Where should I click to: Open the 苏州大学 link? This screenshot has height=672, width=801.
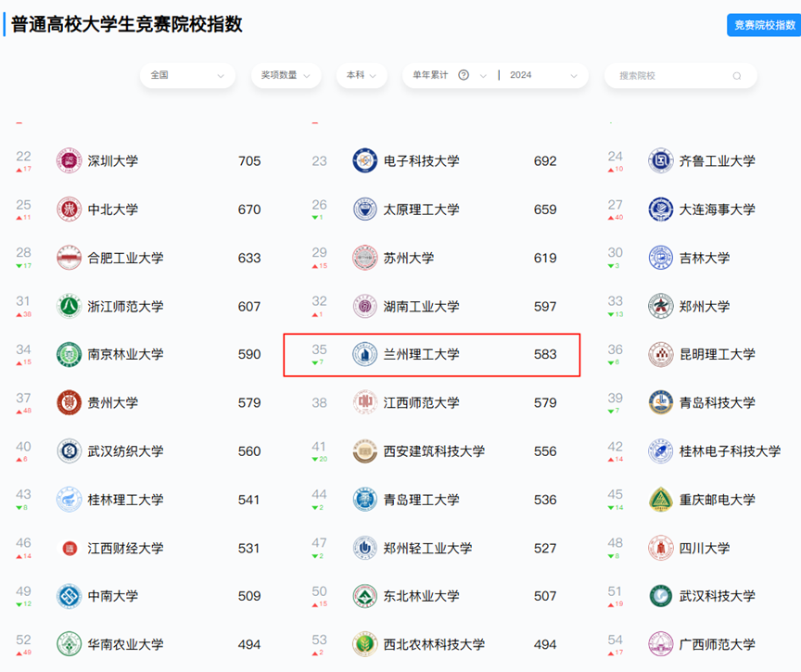(x=409, y=258)
